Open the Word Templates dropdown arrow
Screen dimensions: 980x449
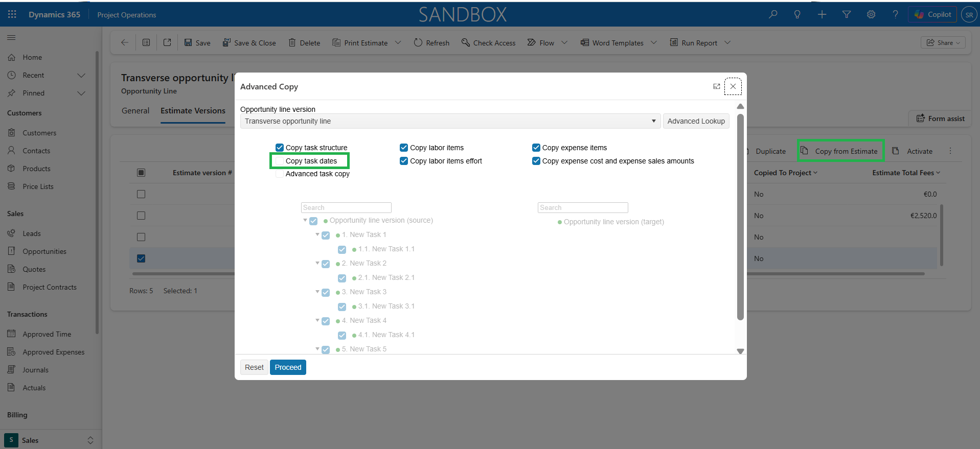(654, 43)
